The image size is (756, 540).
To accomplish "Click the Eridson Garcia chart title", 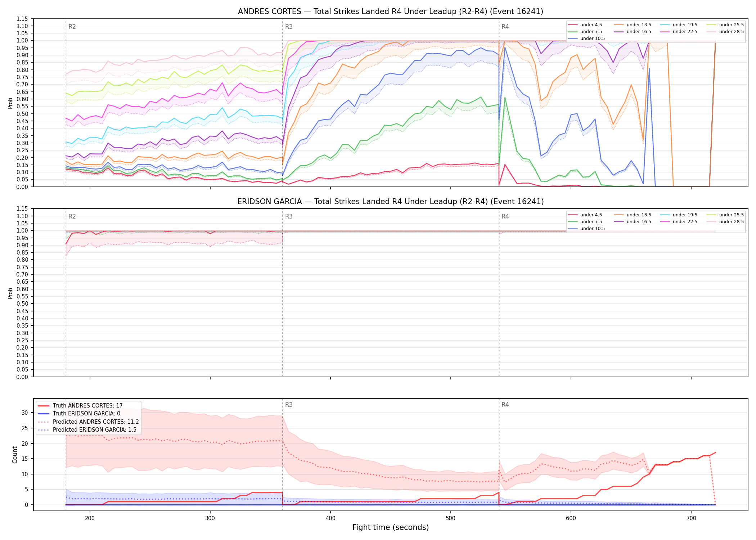I will click(391, 202).
